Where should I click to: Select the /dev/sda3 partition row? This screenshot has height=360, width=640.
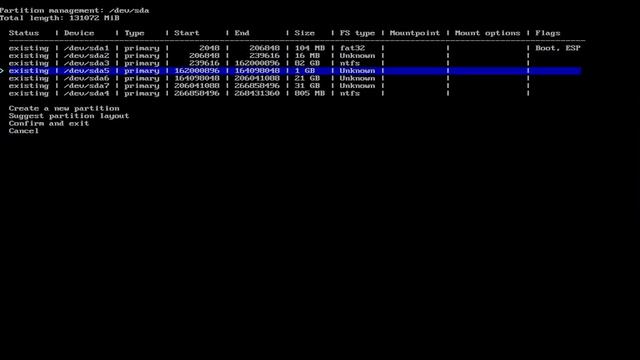click(x=295, y=63)
